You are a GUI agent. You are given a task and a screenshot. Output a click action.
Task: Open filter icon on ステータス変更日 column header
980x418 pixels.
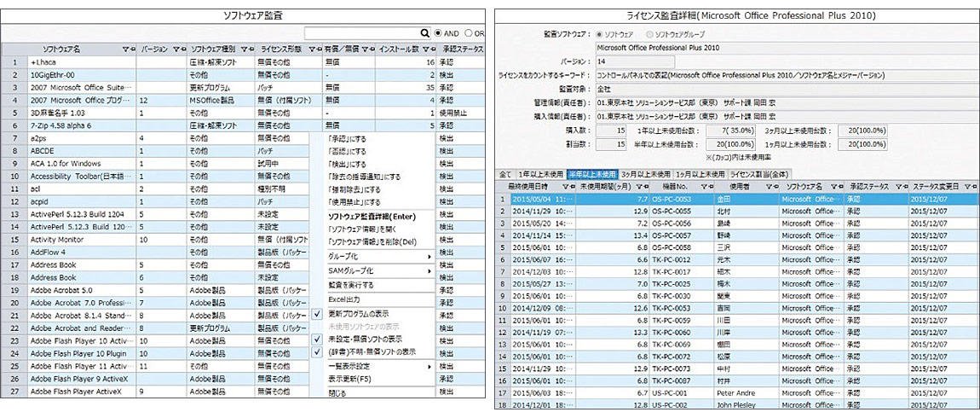(967, 187)
